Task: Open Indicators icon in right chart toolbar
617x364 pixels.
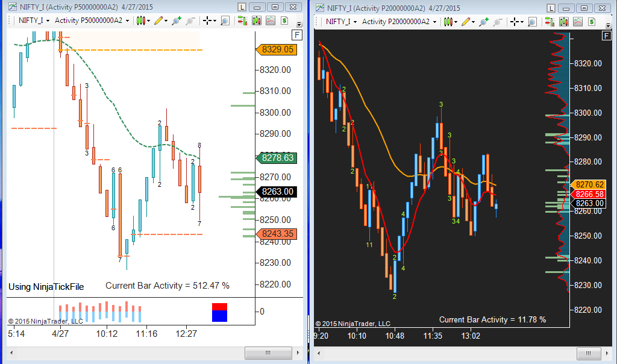Action: coord(578,22)
